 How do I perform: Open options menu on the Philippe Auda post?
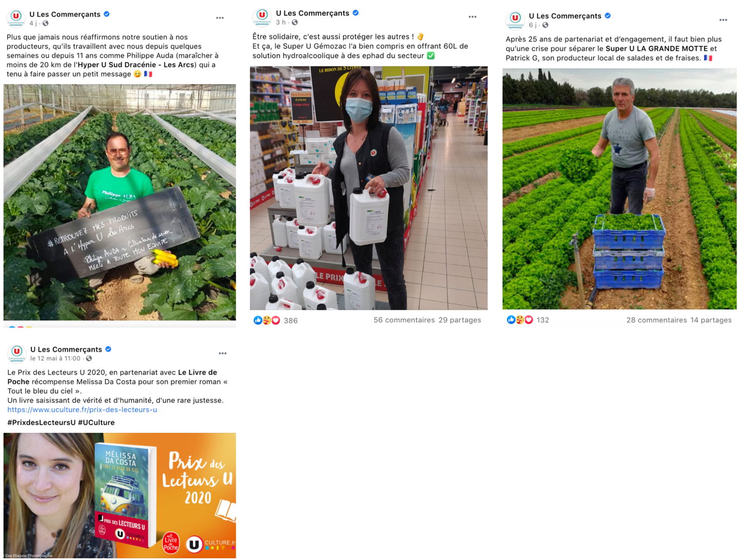pyautogui.click(x=220, y=18)
